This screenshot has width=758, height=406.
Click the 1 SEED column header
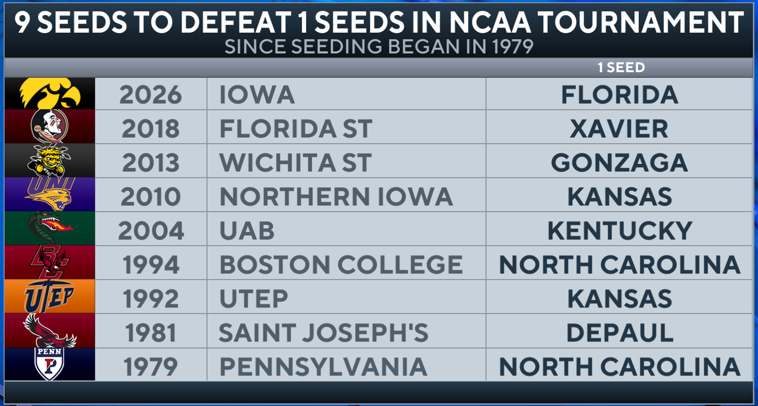point(620,68)
